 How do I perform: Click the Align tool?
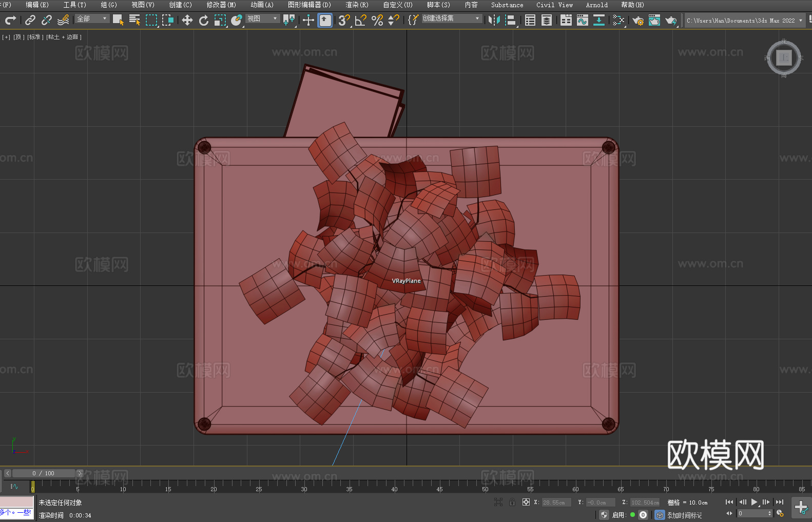(511, 20)
